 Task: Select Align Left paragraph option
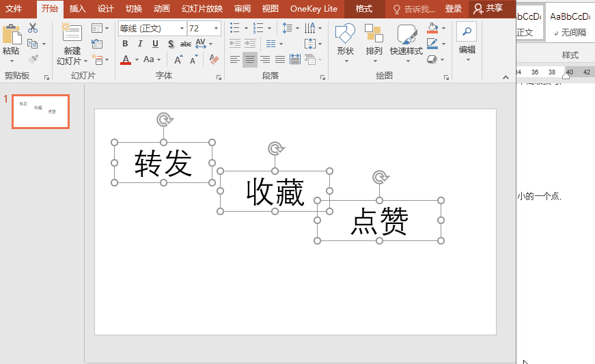pyautogui.click(x=235, y=59)
